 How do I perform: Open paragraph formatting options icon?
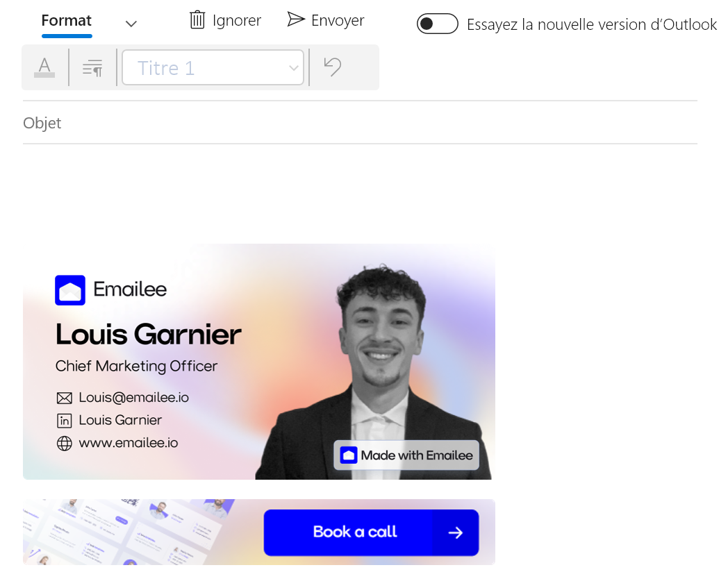(x=92, y=68)
